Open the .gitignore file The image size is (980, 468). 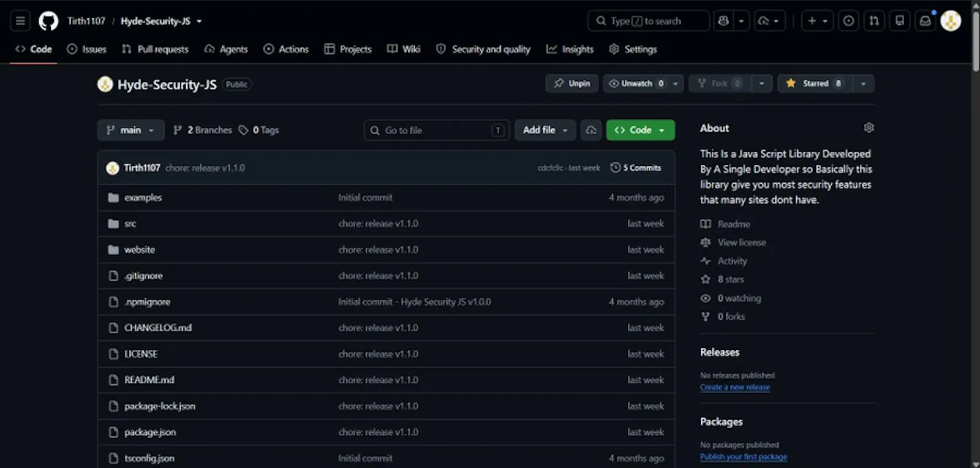pyautogui.click(x=143, y=276)
